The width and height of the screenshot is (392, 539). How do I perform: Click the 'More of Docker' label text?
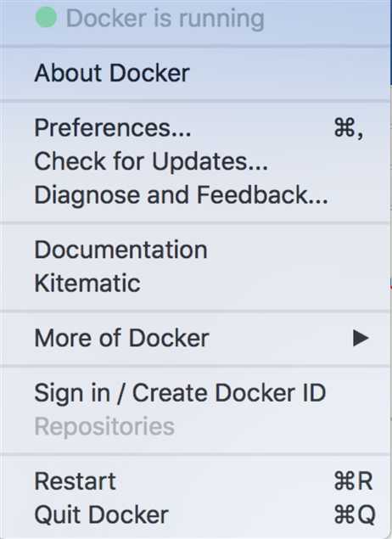(121, 338)
